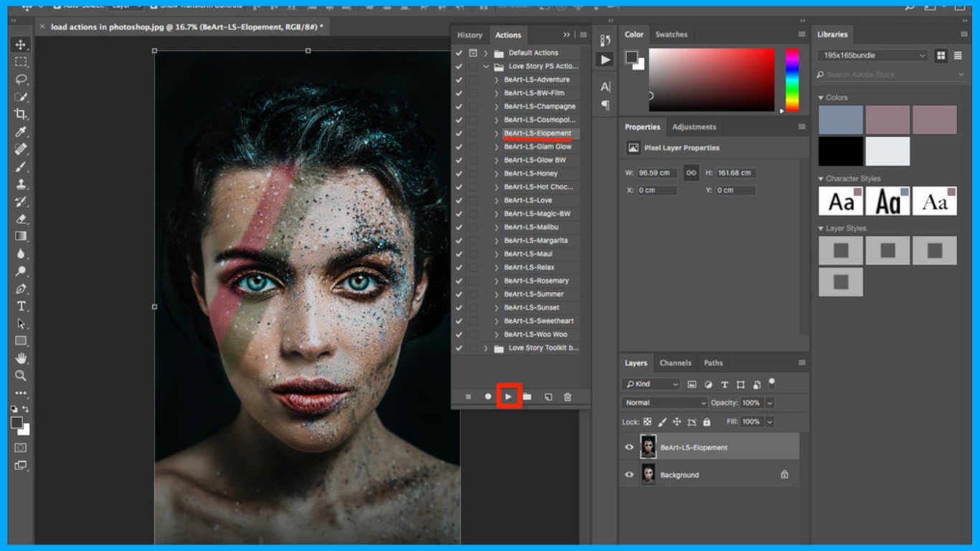Select the Eraser tool
The height and width of the screenshot is (551, 980).
(x=21, y=219)
